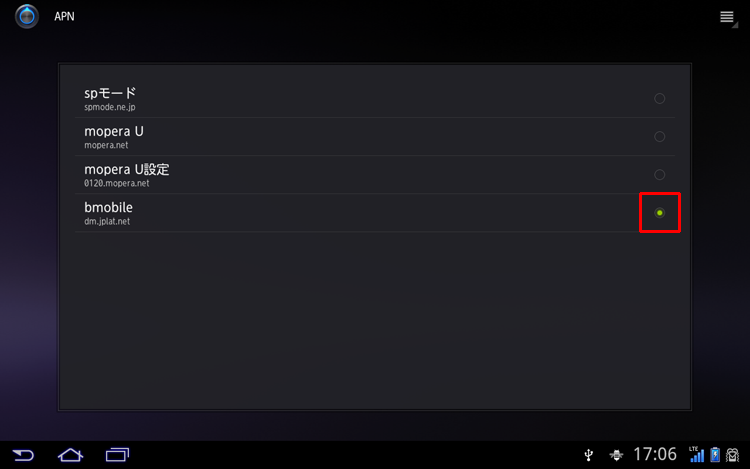Go to home screen via home icon
This screenshot has width=750, height=469.
pyautogui.click(x=70, y=455)
